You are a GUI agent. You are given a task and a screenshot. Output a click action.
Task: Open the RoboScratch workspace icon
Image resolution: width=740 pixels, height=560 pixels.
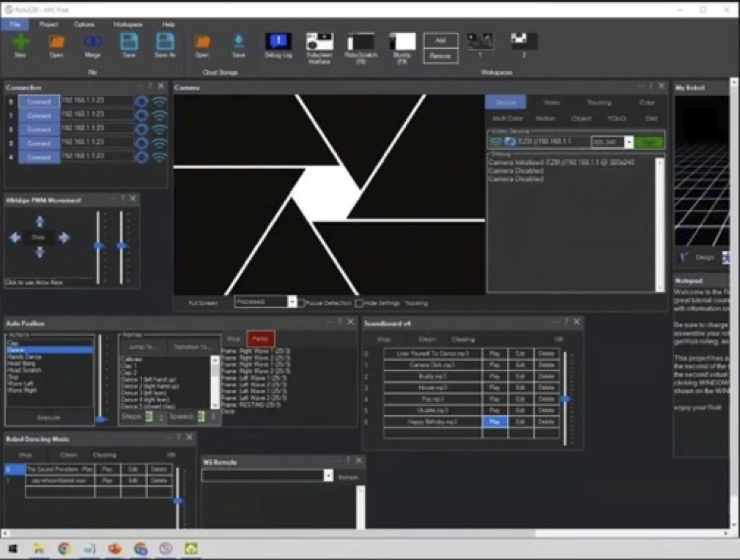tap(360, 42)
